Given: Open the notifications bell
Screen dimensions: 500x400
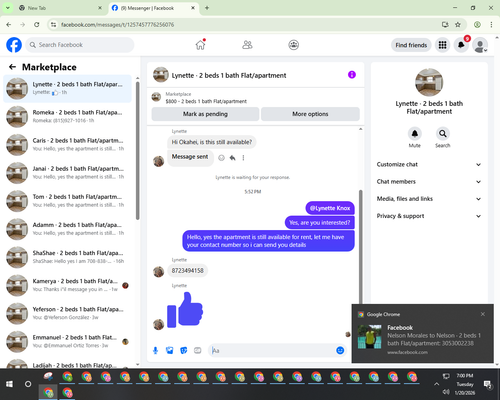Looking at the screenshot, I should (x=461, y=45).
